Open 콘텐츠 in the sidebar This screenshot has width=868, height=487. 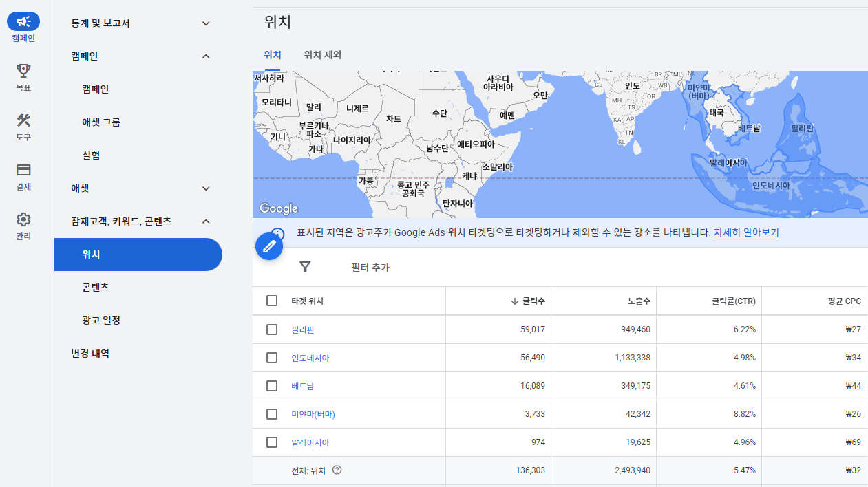coord(96,288)
